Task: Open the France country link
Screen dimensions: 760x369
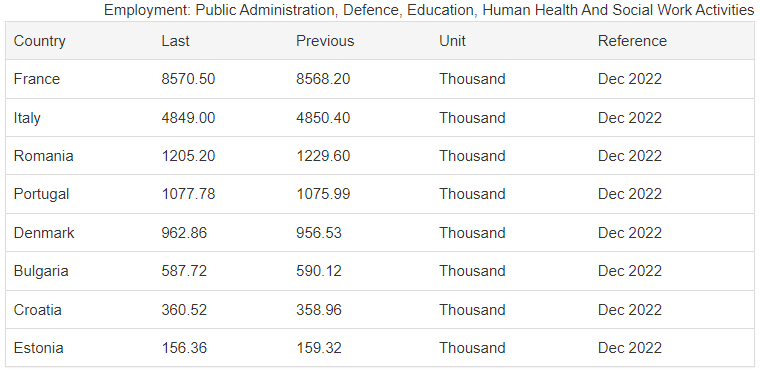Action: (x=37, y=79)
